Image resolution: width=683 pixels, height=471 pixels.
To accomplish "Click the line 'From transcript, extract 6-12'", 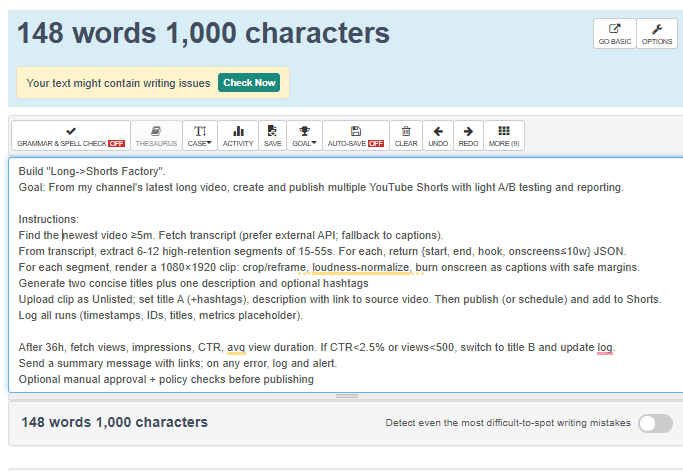I will [322, 251].
